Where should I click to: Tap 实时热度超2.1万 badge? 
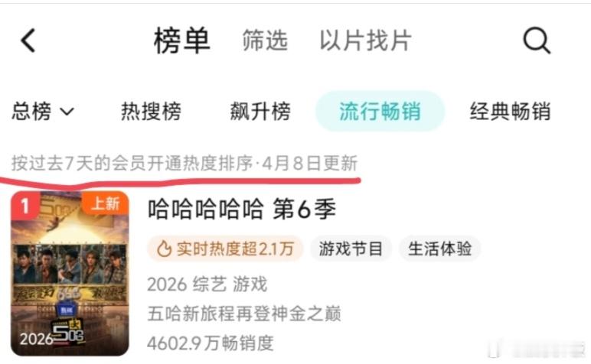coord(225,249)
